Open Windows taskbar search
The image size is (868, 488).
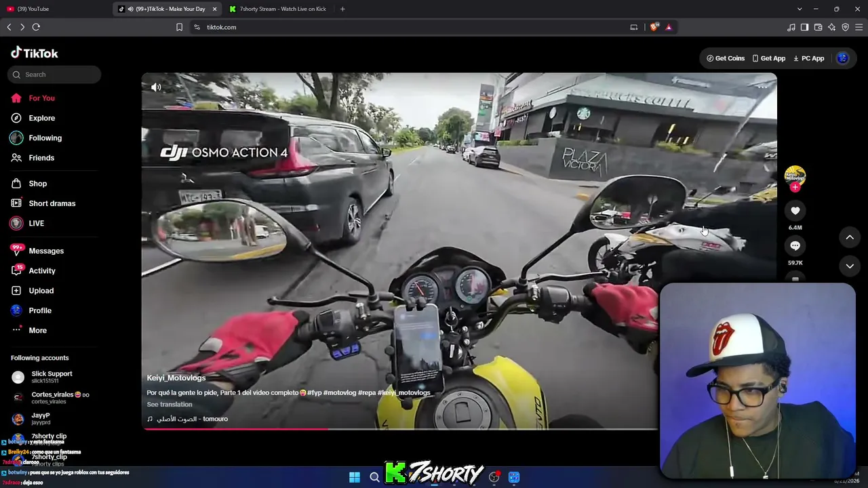point(374,477)
